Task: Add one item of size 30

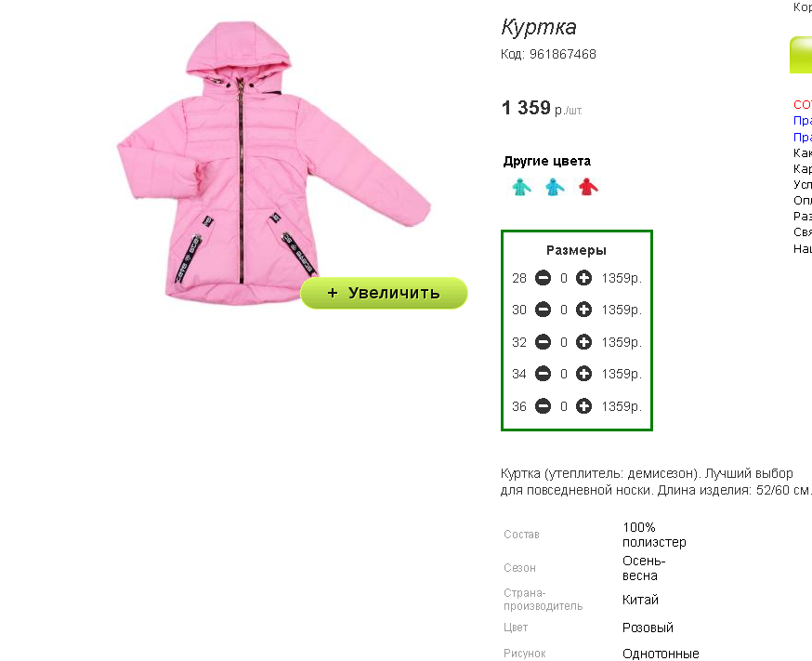Action: [583, 310]
